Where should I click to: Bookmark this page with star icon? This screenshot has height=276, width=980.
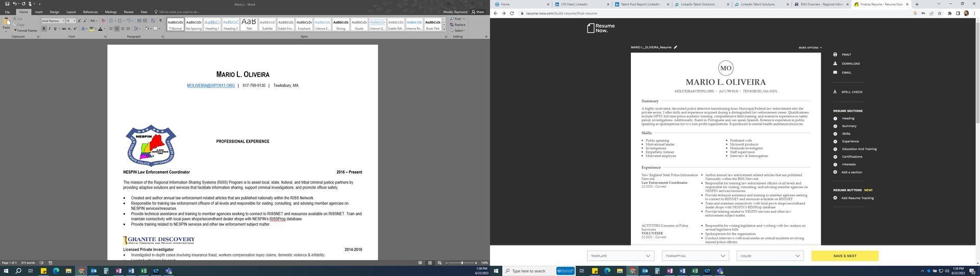pos(939,13)
